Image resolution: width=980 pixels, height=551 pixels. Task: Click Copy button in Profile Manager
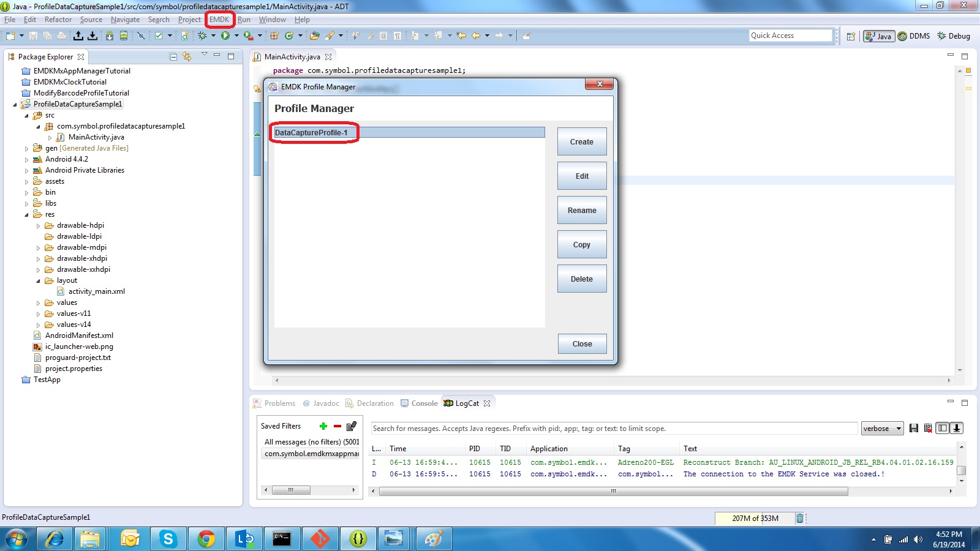click(x=582, y=244)
